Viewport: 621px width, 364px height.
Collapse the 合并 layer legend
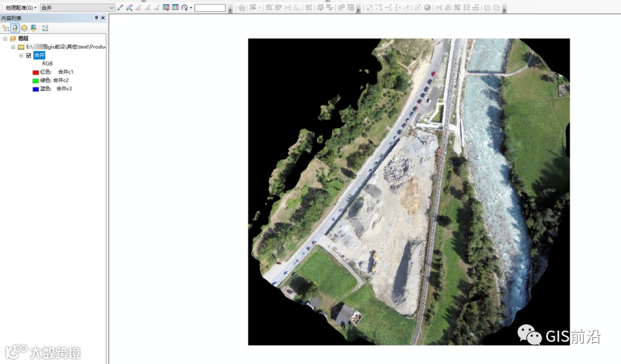tap(21, 55)
